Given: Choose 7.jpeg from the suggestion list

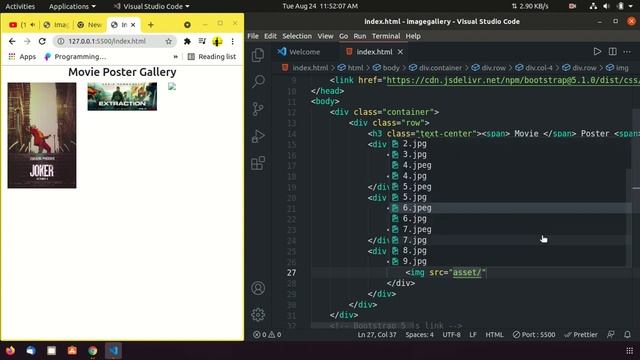Looking at the screenshot, I should coord(510,229).
